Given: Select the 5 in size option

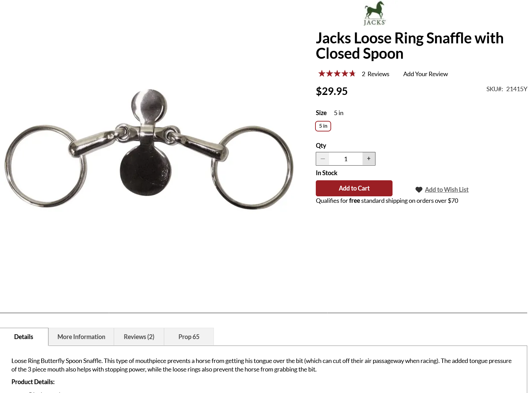Looking at the screenshot, I should pos(323,126).
